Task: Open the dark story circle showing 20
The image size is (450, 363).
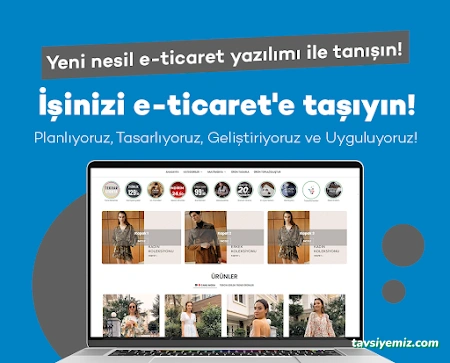Action: tap(244, 190)
